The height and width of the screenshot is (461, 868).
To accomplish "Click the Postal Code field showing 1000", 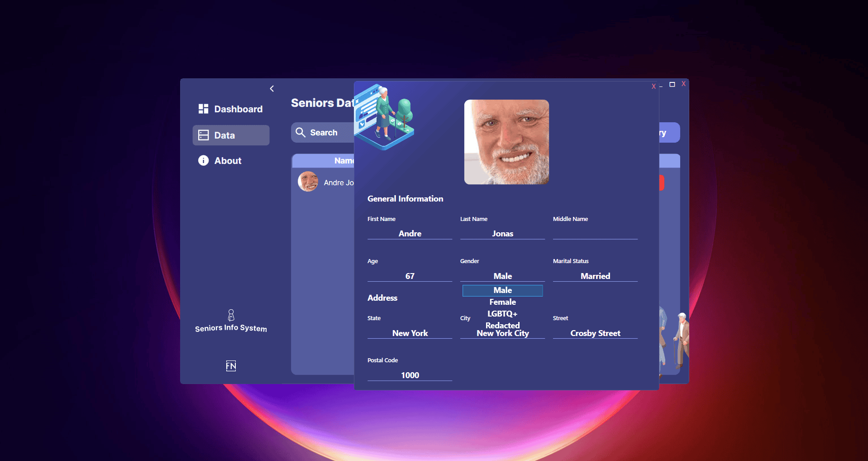I will tap(410, 375).
